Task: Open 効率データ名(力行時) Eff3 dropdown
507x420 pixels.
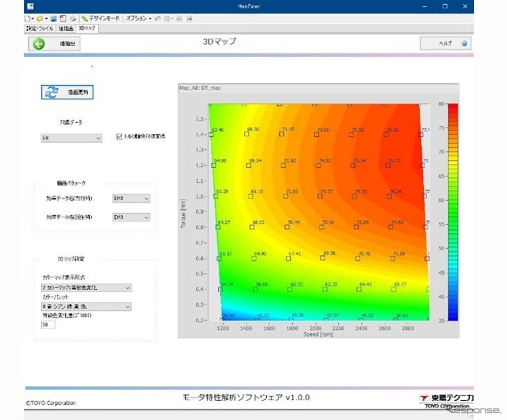Action: pyautogui.click(x=131, y=198)
